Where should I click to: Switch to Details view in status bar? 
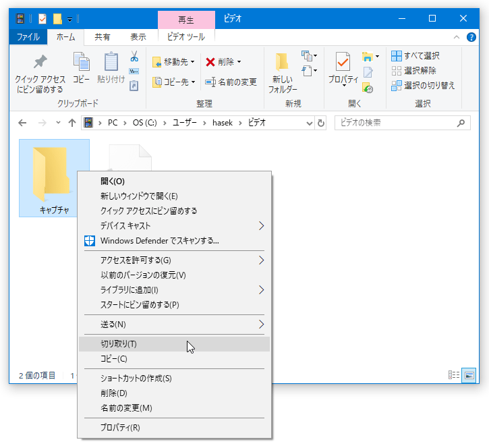tap(454, 374)
